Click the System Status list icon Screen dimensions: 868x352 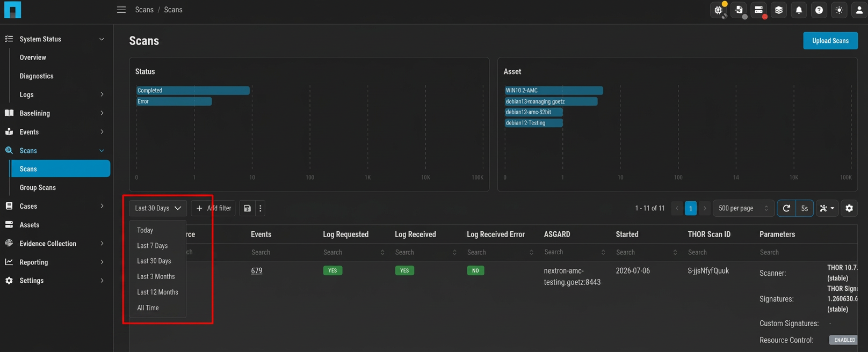pyautogui.click(x=9, y=39)
